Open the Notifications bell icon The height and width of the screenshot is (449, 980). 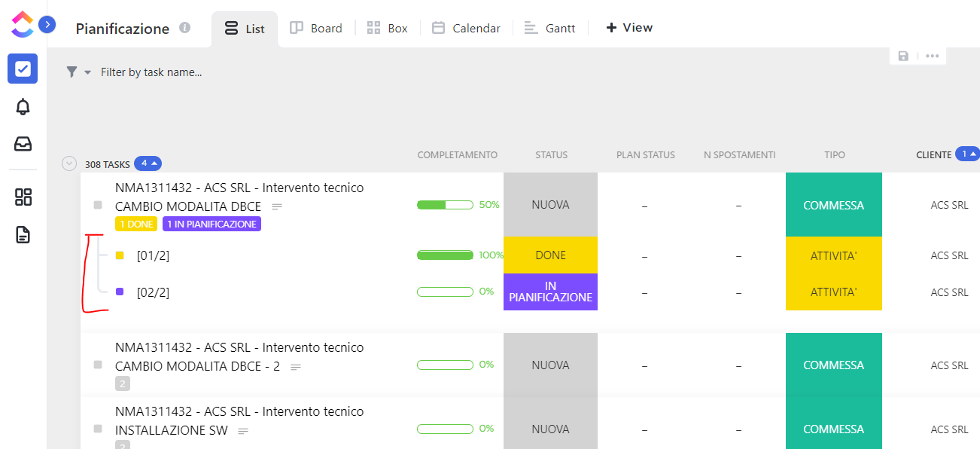23,106
